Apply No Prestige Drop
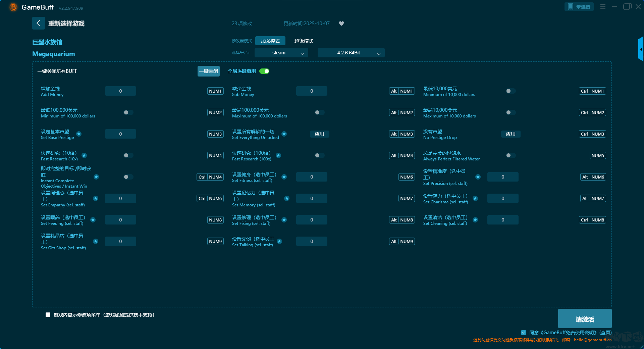 511,134
